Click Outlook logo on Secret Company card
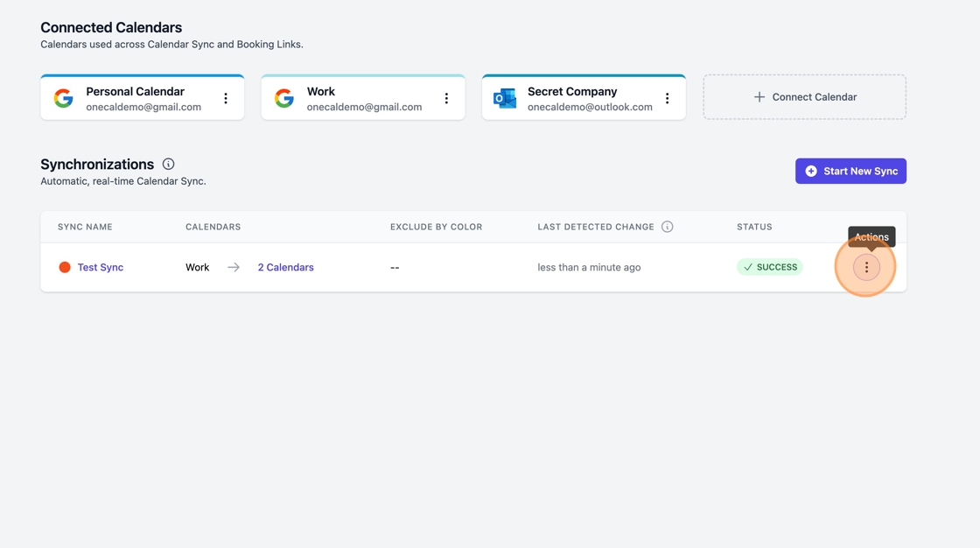The image size is (980, 548). click(505, 98)
